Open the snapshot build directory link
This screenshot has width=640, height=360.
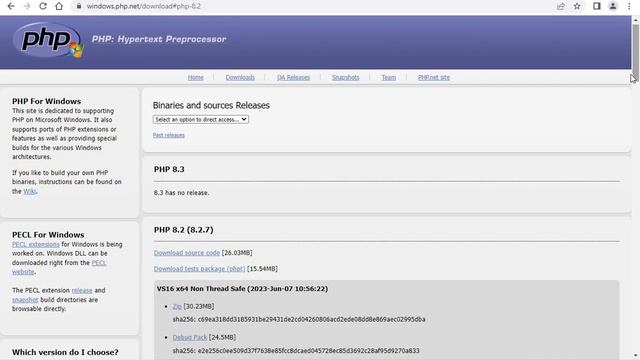tap(25, 300)
